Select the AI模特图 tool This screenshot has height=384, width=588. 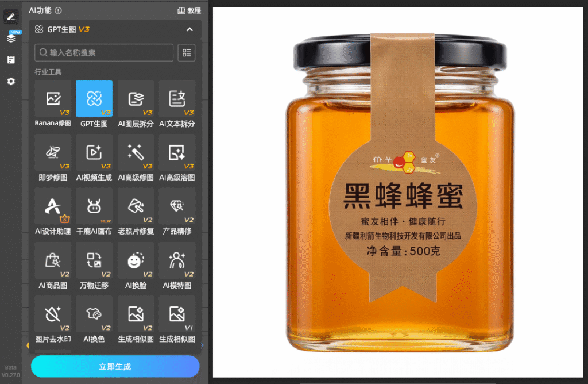[177, 260]
